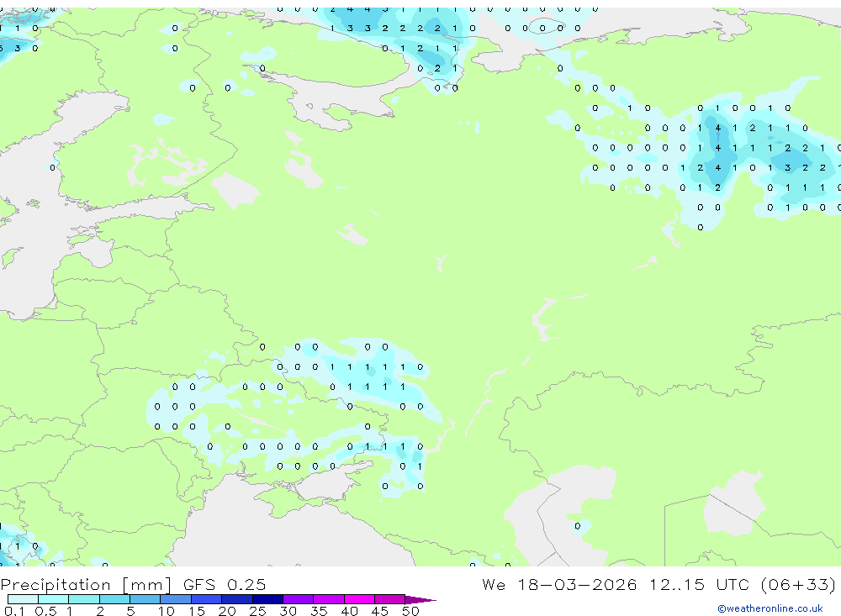The image size is (841, 616).
Task: Click the '0.5' legend label
Action: pos(45,611)
